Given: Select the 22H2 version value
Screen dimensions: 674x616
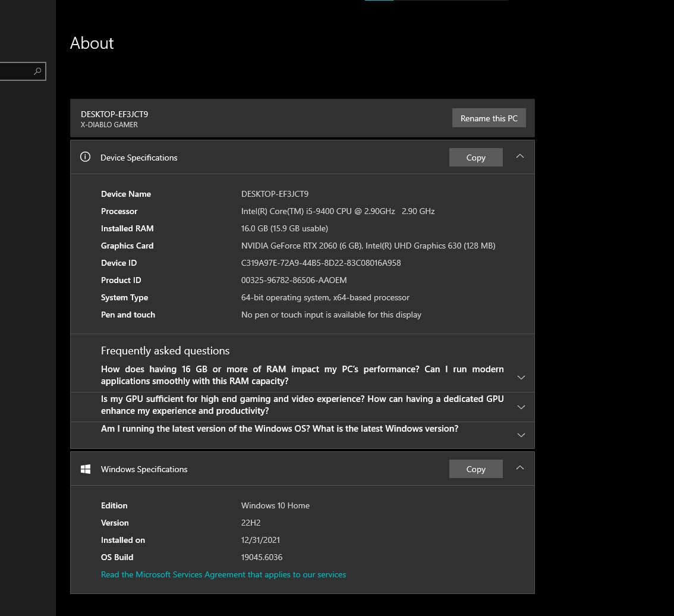Looking at the screenshot, I should click(251, 523).
